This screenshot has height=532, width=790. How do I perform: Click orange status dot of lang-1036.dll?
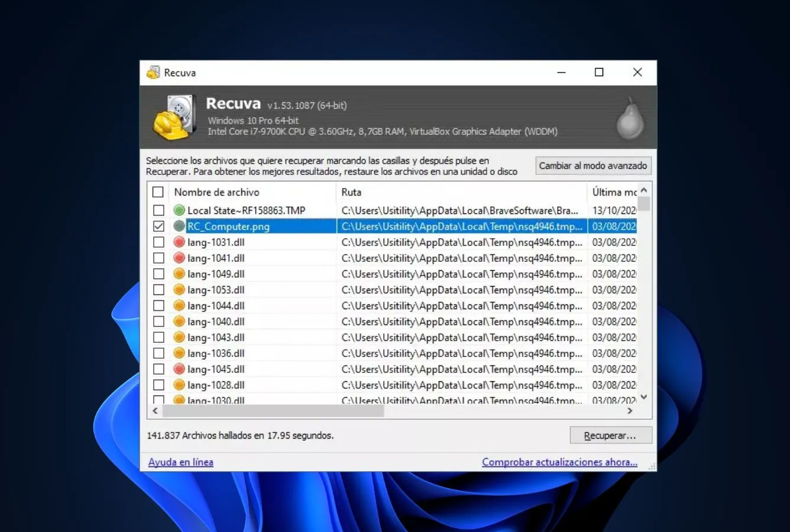click(179, 353)
